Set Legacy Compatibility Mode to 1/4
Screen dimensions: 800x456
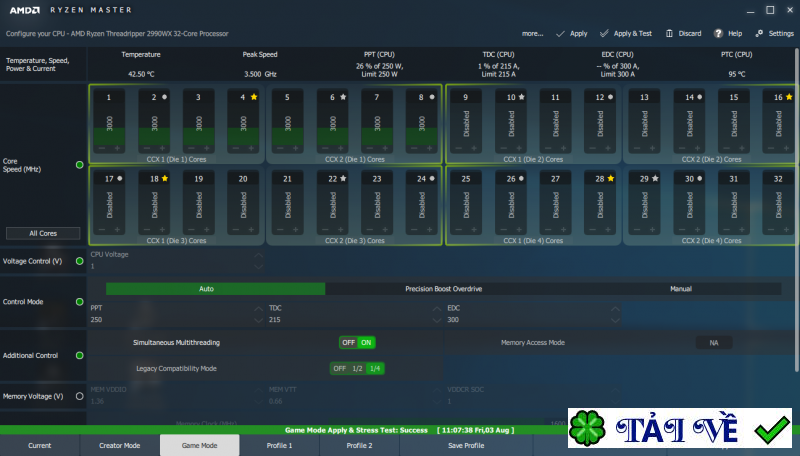tap(375, 369)
